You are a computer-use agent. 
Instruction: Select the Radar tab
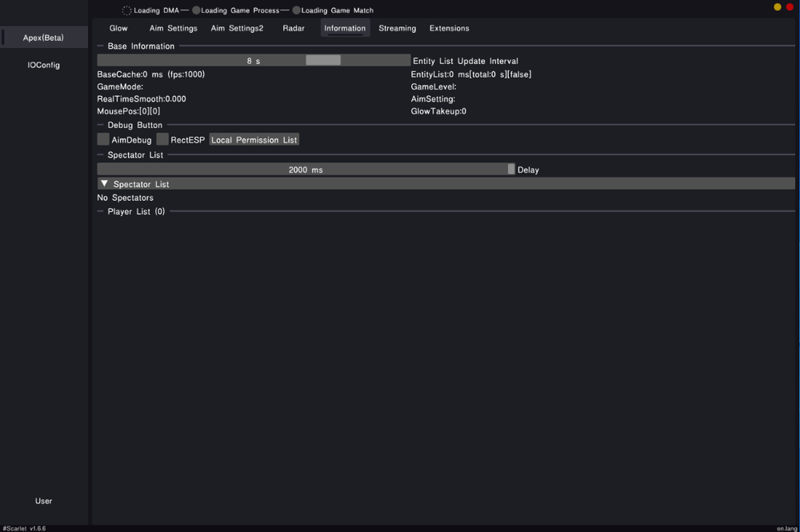coord(294,28)
